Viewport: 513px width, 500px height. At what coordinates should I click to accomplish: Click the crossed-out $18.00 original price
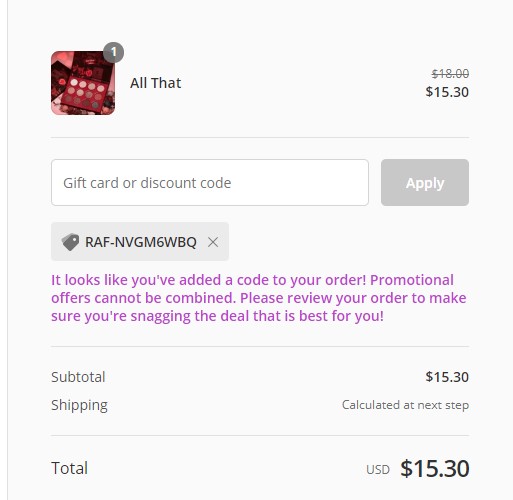pos(450,73)
